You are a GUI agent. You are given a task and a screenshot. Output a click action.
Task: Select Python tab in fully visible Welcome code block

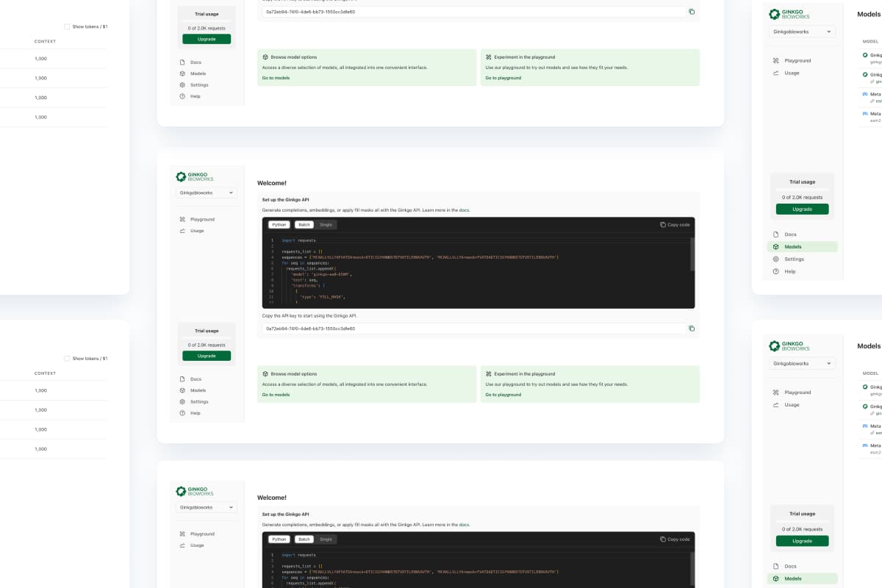point(279,224)
